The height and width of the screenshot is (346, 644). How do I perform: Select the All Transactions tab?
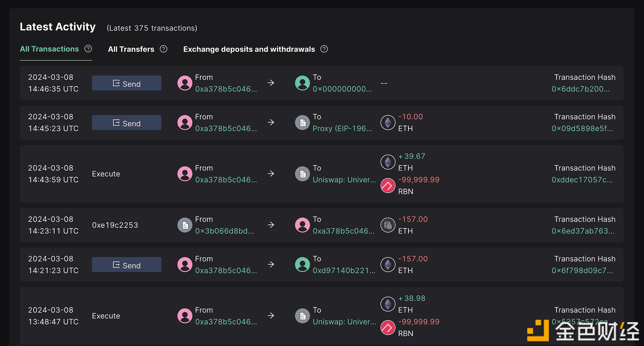[x=49, y=49]
